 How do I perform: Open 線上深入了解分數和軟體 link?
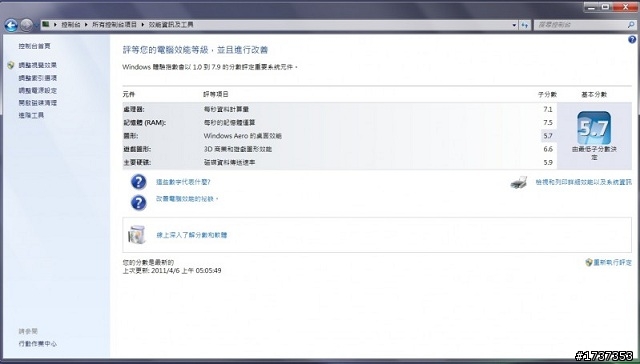click(x=192, y=235)
